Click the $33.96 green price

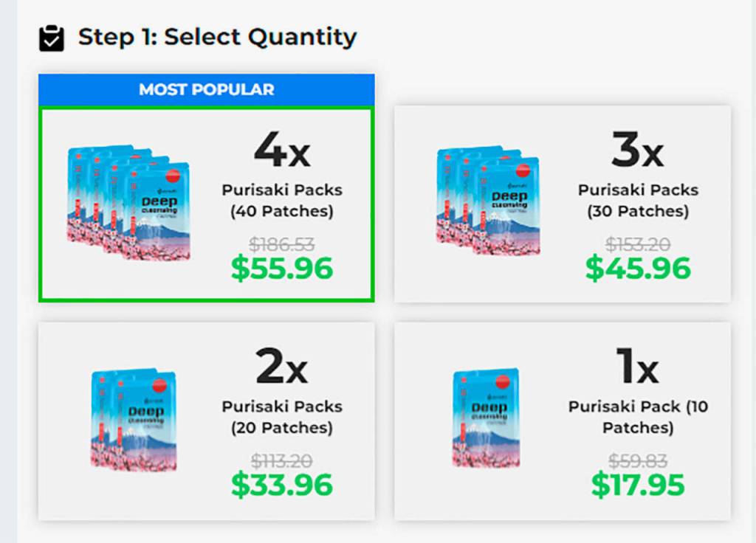click(x=282, y=485)
